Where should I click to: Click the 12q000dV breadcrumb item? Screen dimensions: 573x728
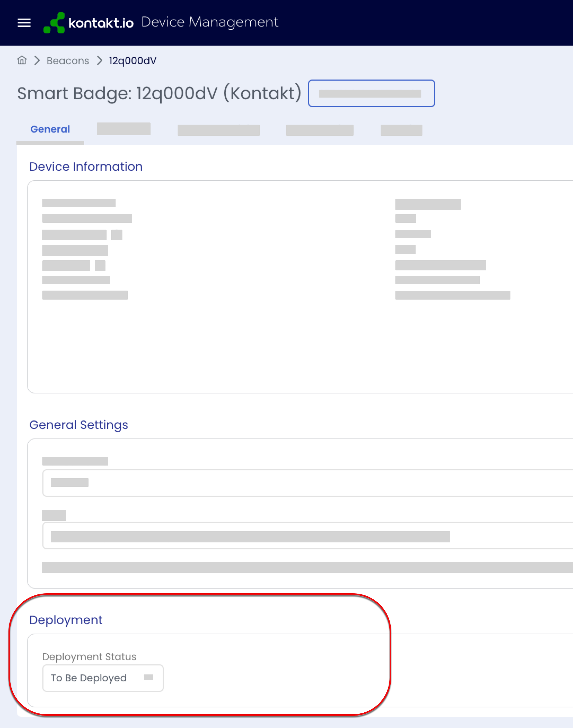pyautogui.click(x=133, y=61)
